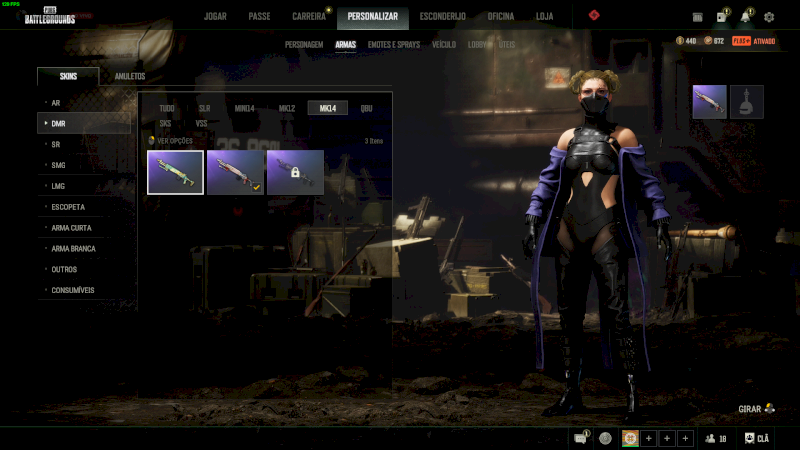Open the CLÃ clan button
The image size is (800, 450).
pyautogui.click(x=757, y=438)
